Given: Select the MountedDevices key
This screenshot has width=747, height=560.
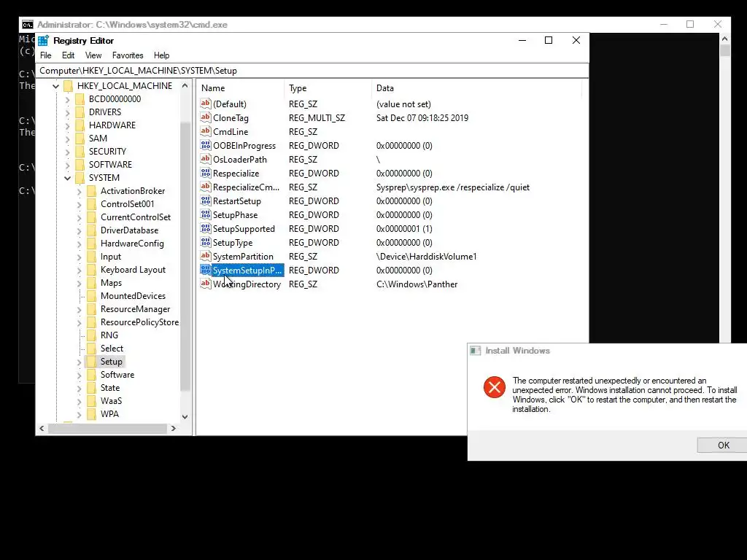Looking at the screenshot, I should click(133, 296).
